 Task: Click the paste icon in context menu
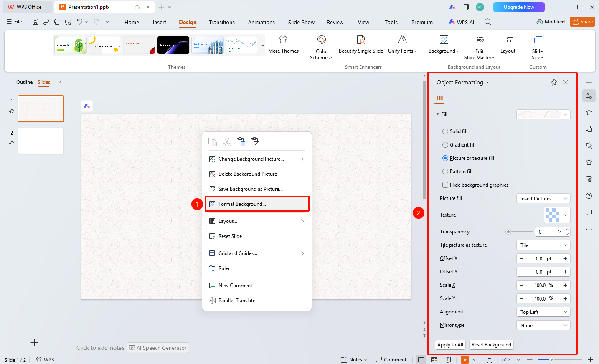[241, 142]
